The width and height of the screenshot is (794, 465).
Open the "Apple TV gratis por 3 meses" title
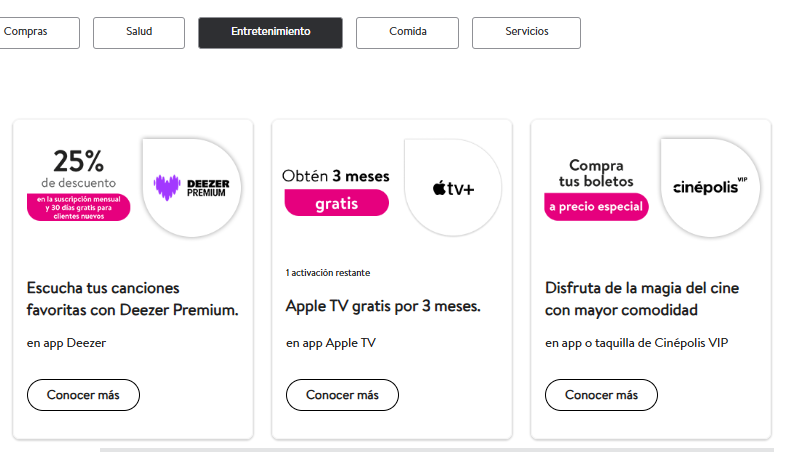click(x=383, y=306)
